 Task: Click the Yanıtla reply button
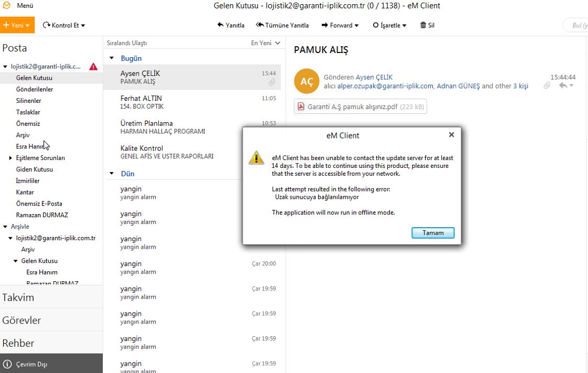click(231, 25)
